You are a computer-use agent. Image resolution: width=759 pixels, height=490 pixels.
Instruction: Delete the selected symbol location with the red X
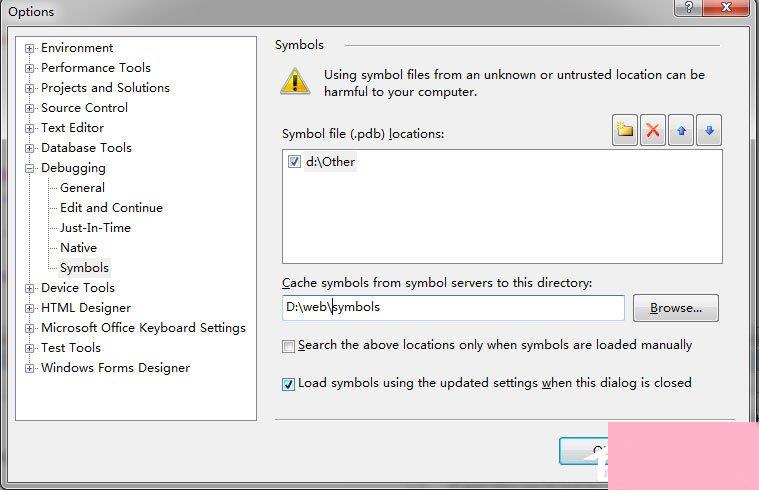653,130
